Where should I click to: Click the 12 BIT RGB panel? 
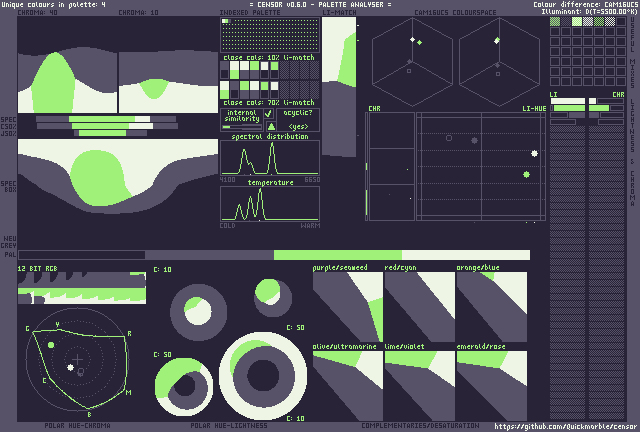82,288
